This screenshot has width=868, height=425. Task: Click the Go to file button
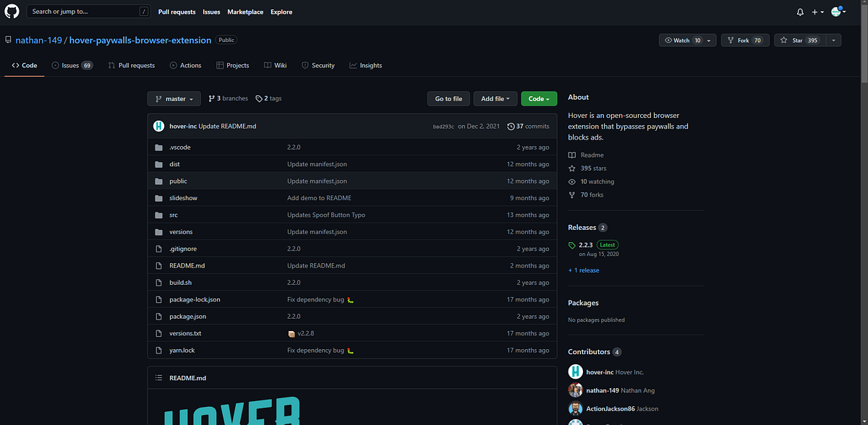click(448, 98)
